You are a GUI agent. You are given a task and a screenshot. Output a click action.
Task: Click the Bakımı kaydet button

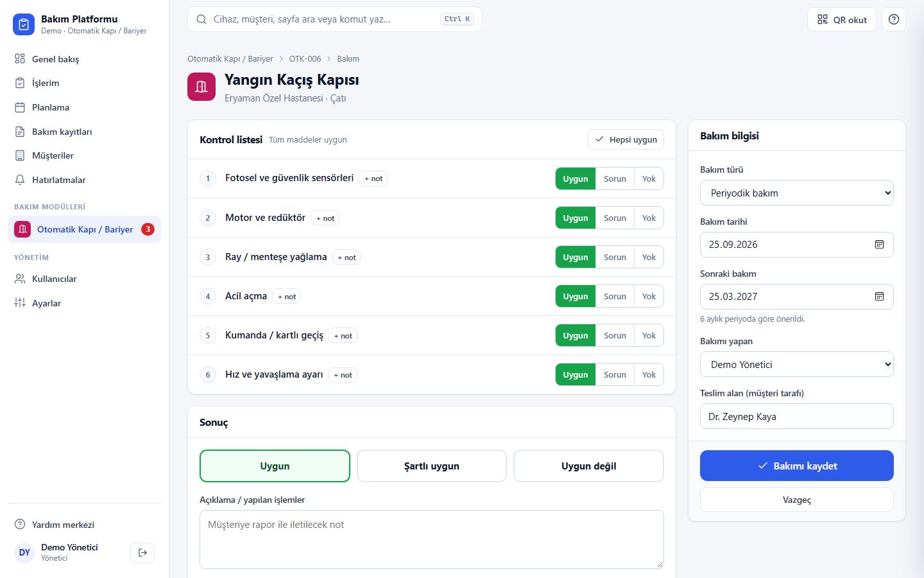(x=797, y=466)
